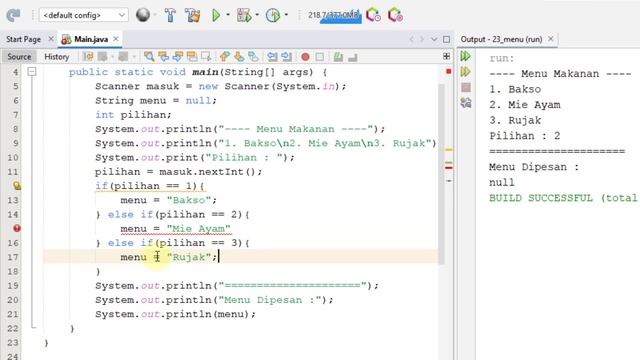Image resolution: width=640 pixels, height=360 pixels.
Task: Collapse the main method fold at line 4
Action: [x=32, y=72]
